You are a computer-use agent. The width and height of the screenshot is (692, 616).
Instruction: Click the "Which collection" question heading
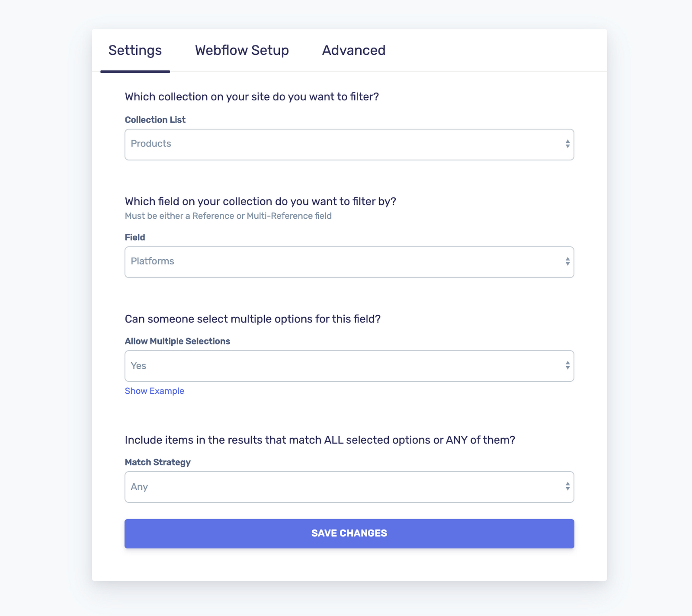(252, 97)
